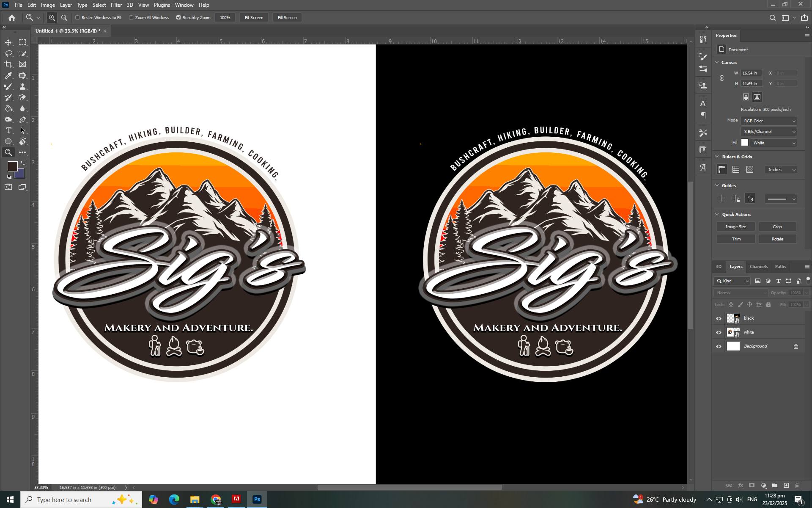Screen dimensions: 812x508
Task: Open the background color swatch
Action: point(20,174)
